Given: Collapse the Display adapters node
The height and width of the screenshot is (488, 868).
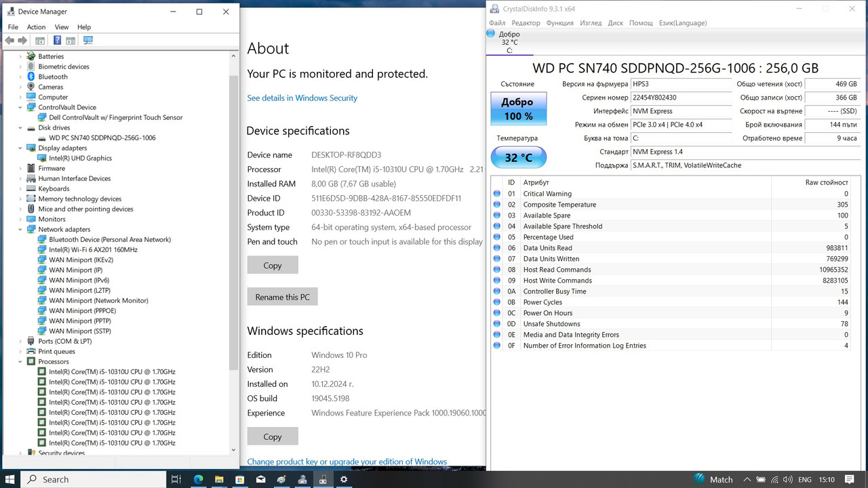Looking at the screenshot, I should [x=20, y=148].
